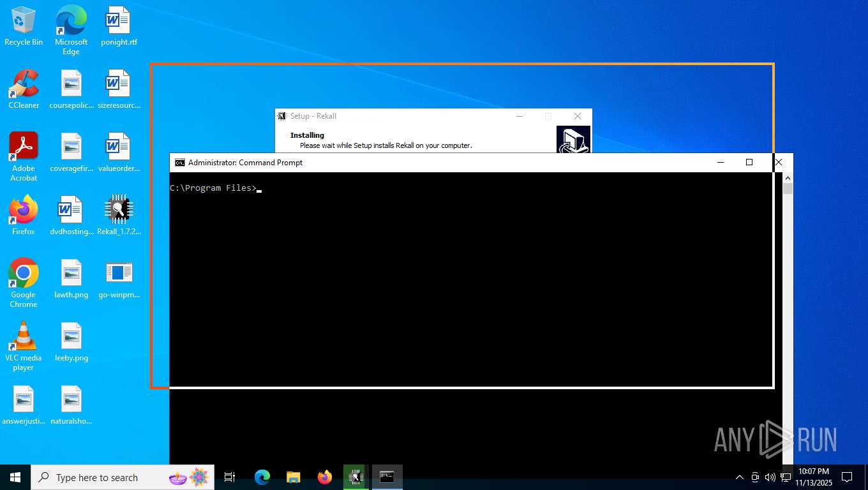Select sizeresourc... Word file on desktop
The image size is (868, 490).
coord(119,89)
